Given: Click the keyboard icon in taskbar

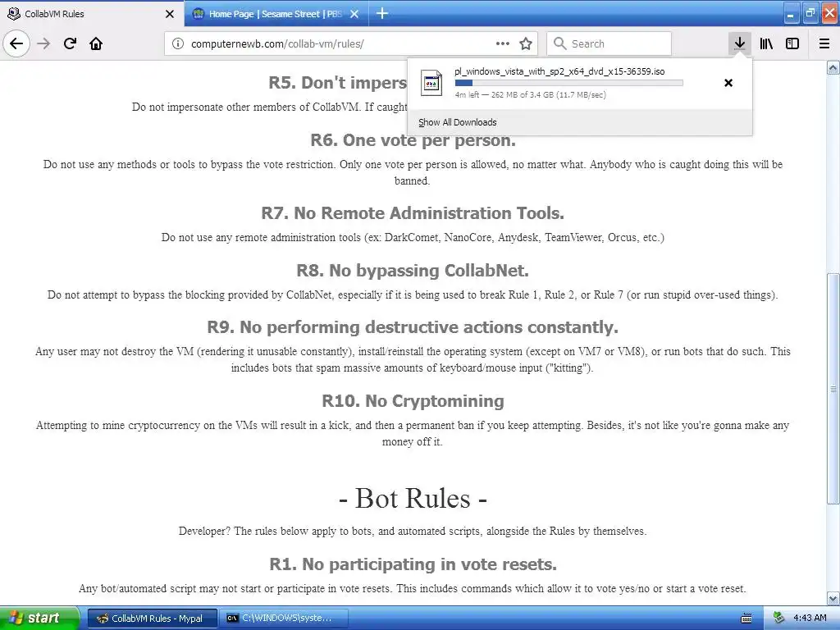Looking at the screenshot, I should 746,619.
